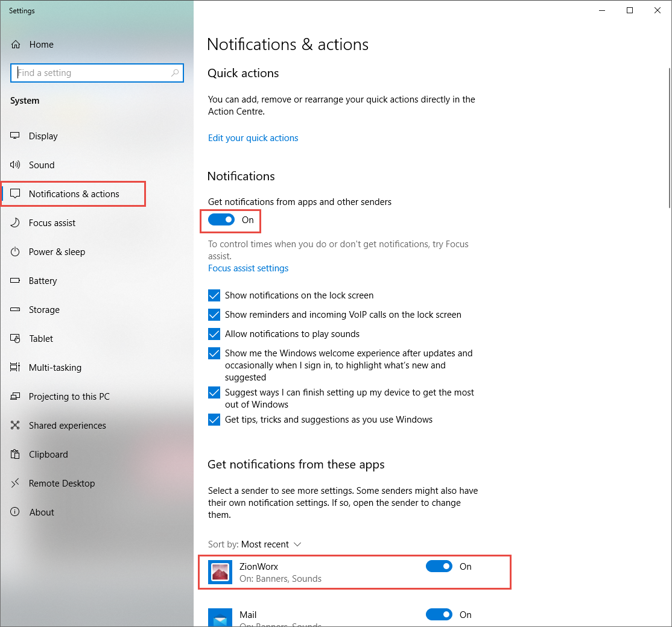
Task: Click the Multi-tasking icon
Action: (x=15, y=367)
